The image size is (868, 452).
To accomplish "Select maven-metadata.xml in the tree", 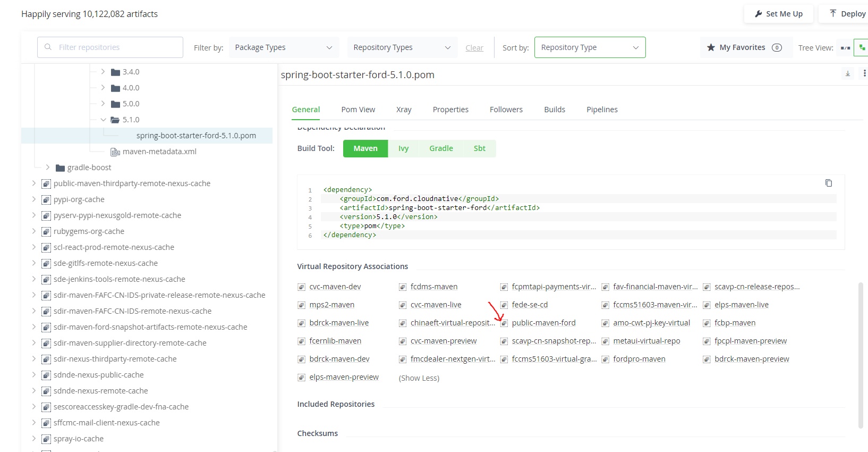I will click(x=159, y=152).
